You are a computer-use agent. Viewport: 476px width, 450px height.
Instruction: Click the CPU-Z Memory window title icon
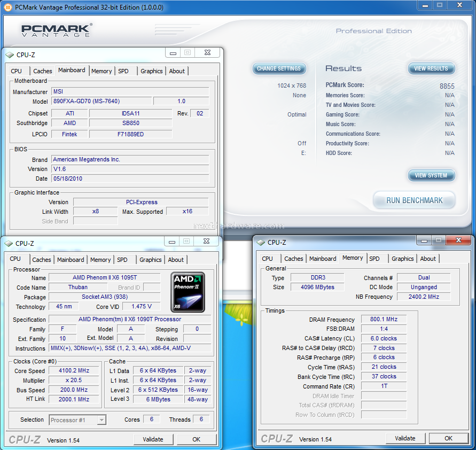261,242
